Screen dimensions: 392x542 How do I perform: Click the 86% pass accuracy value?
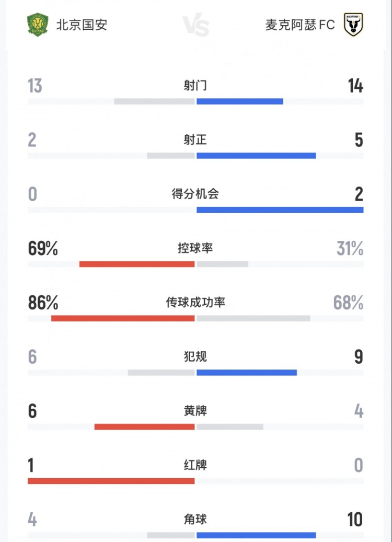[x=43, y=303]
